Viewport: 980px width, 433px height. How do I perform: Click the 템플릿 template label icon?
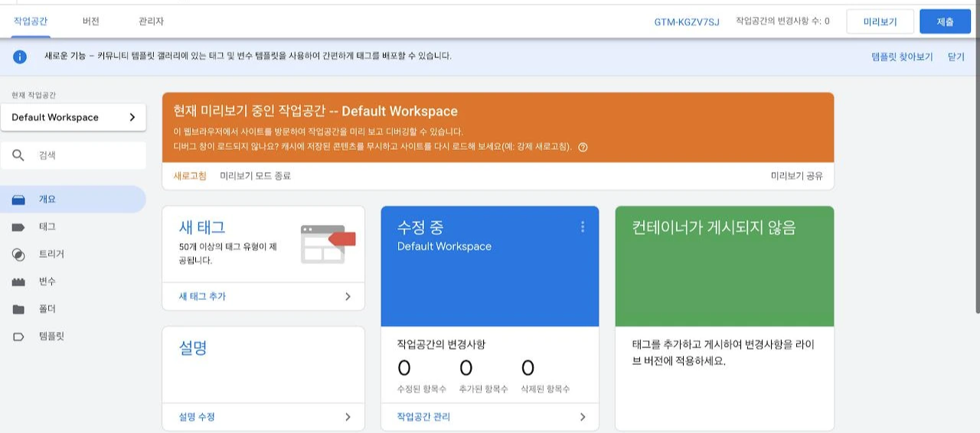[x=19, y=337]
